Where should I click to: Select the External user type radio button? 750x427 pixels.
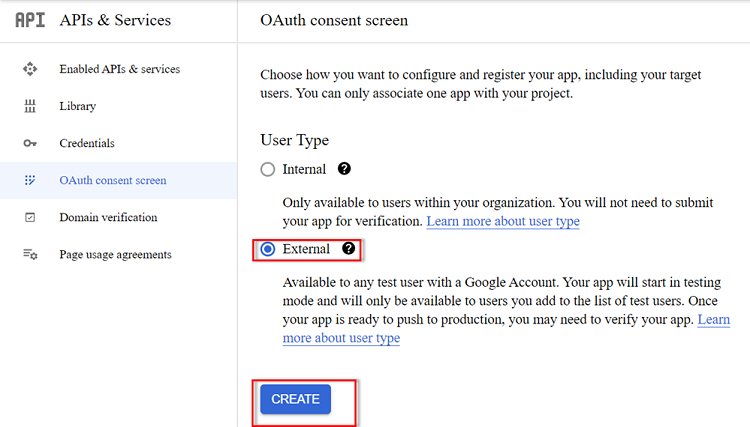coord(268,249)
